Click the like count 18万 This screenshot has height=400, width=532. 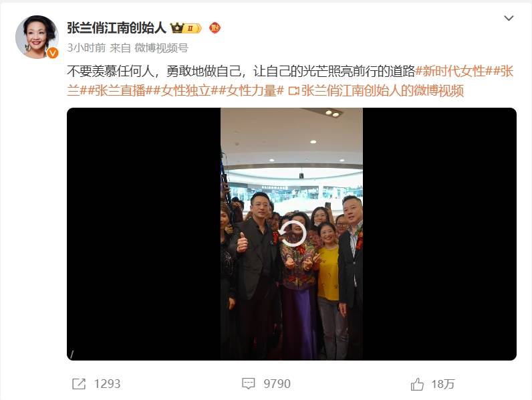point(442,384)
